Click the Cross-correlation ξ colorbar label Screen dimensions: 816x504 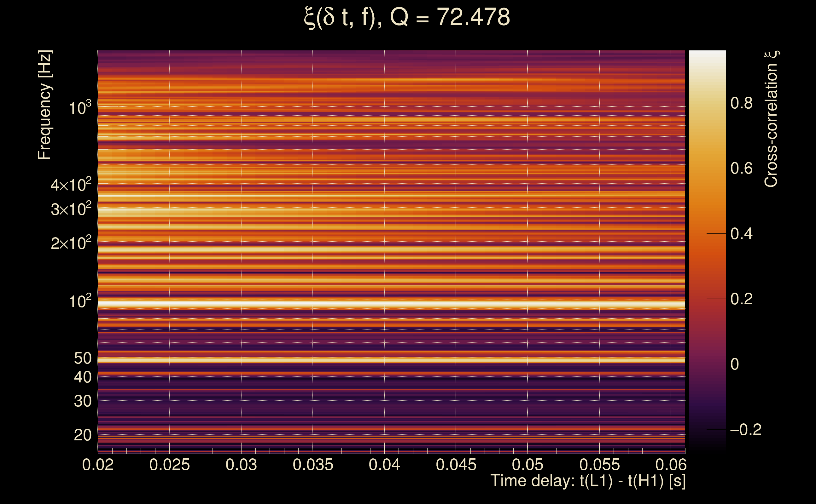click(771, 119)
